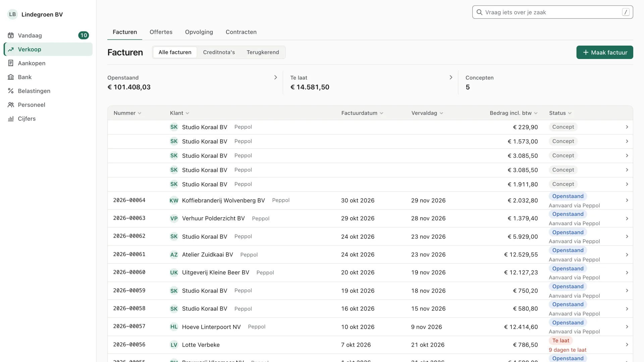
Task: Open Vandaag calendar icon in sidebar
Action: [11, 36]
